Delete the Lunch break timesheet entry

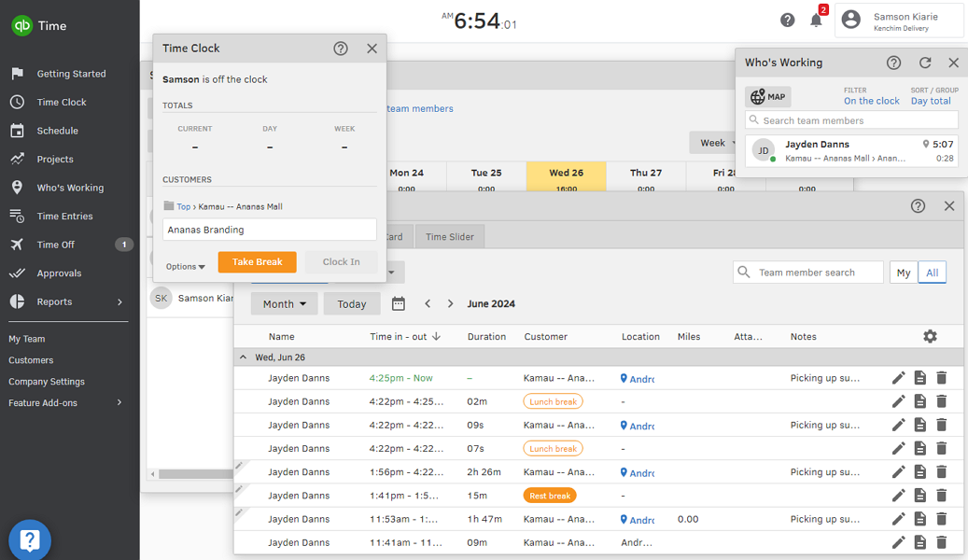[942, 401]
